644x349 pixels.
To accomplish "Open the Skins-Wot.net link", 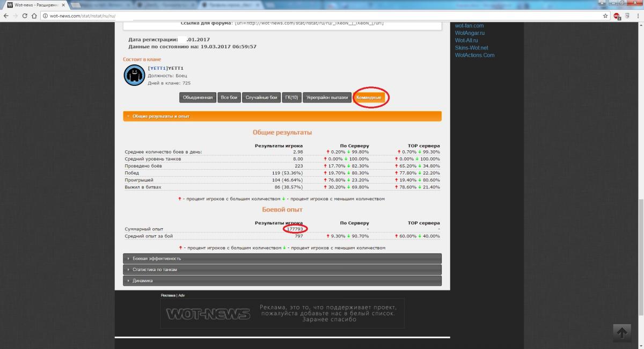I will 471,48.
